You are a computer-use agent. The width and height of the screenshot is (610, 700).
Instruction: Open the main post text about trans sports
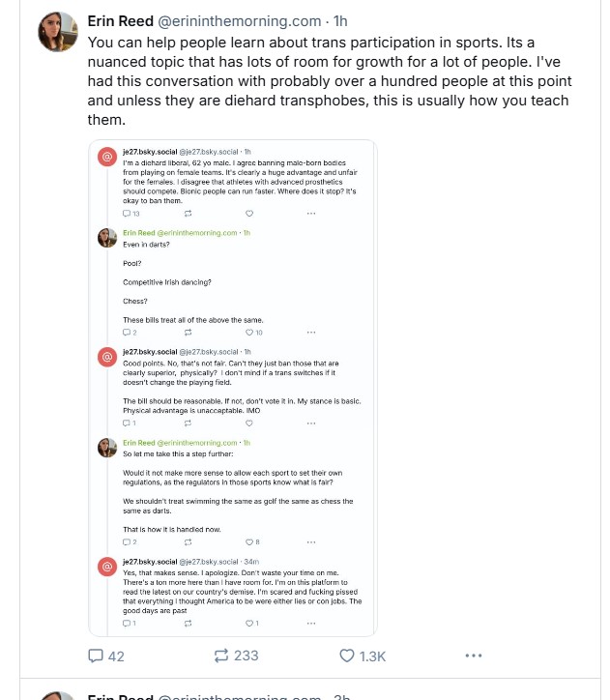[x=329, y=81]
